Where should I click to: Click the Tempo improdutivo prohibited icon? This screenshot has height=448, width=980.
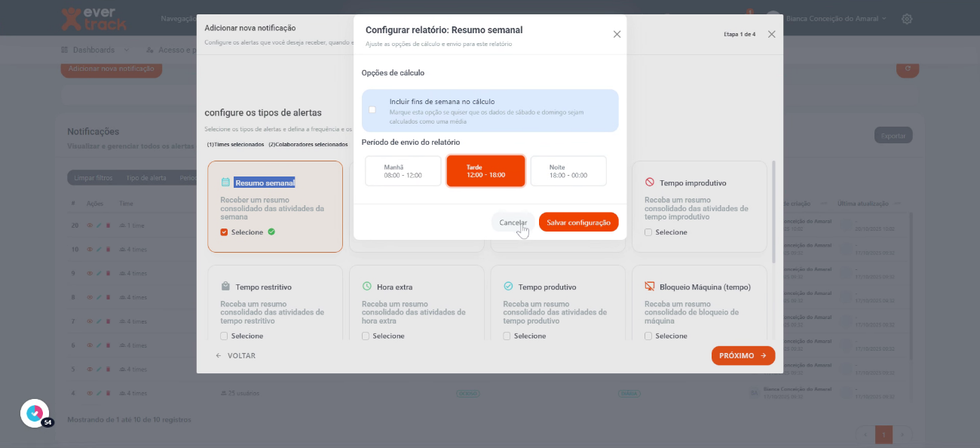649,183
